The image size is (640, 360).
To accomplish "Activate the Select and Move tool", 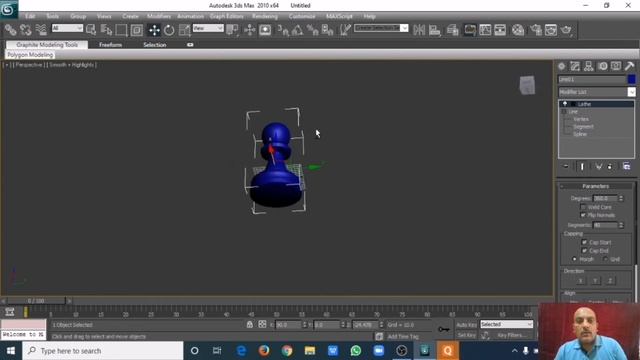I will [154, 30].
